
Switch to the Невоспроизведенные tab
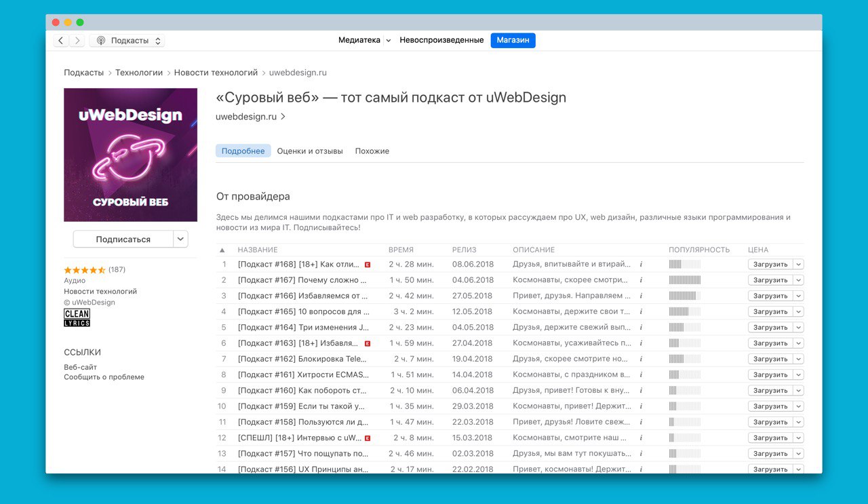[441, 41]
